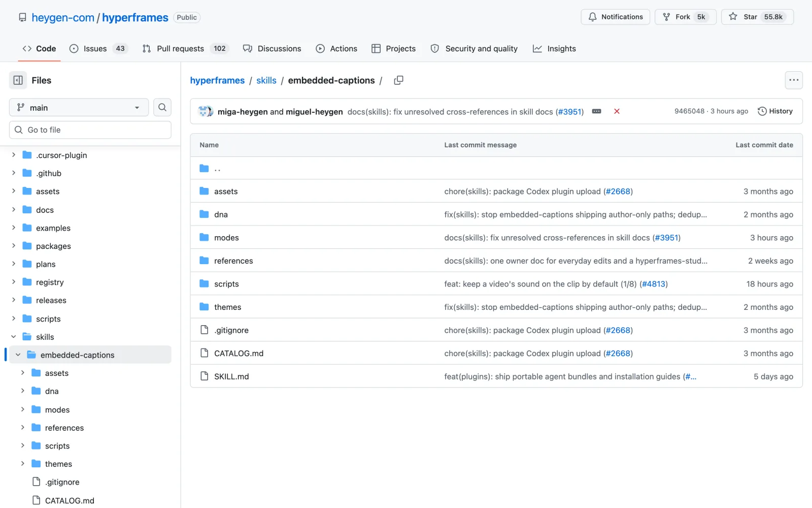Image resolution: width=812 pixels, height=508 pixels.
Task: Show the failed checks red X status
Action: click(x=617, y=111)
